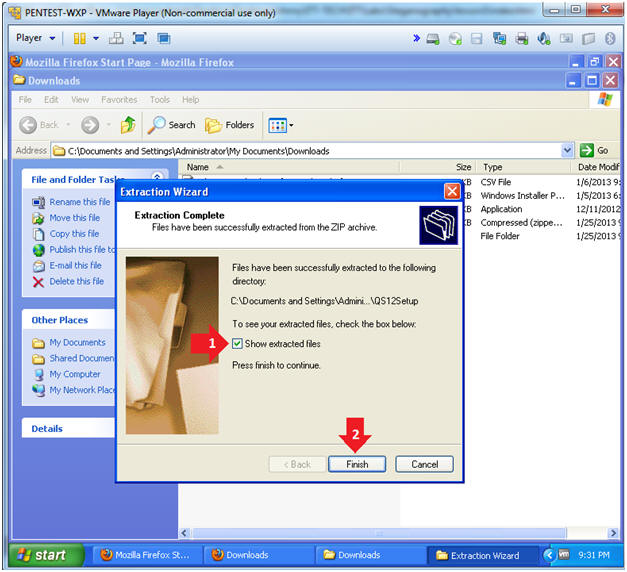This screenshot has height=572, width=627.
Task: Click the green Go button
Action: pos(594,151)
